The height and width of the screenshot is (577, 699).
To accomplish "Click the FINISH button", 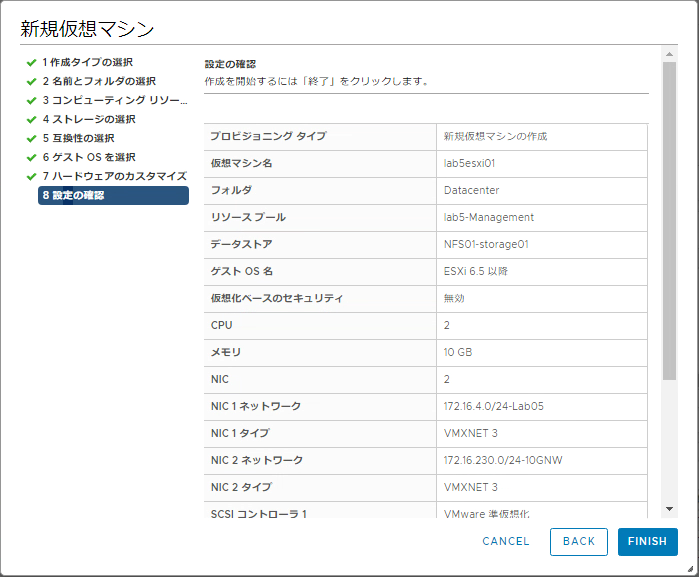I will point(647,541).
